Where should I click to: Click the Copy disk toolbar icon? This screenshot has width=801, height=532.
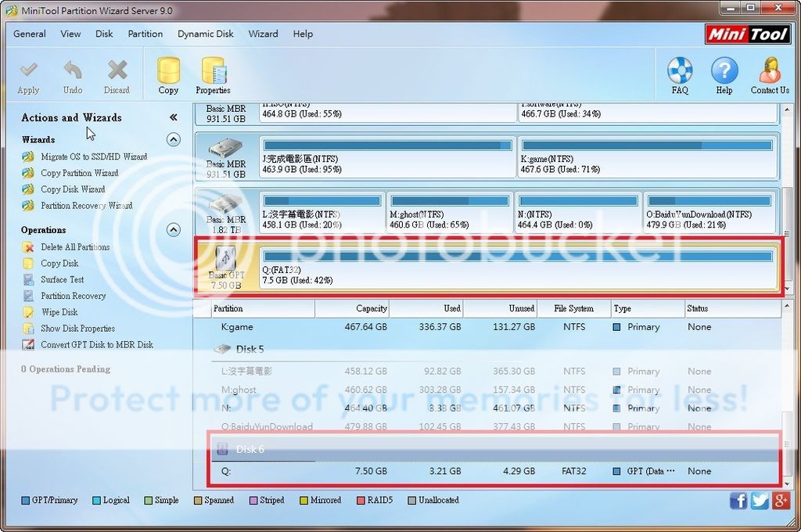click(168, 73)
